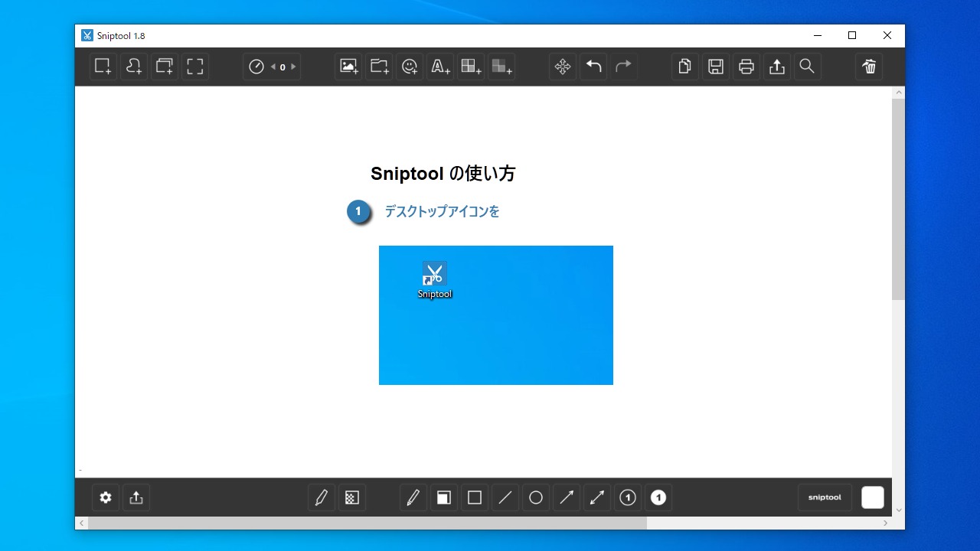Image resolution: width=980 pixels, height=551 pixels.
Task: Click the scroll left arrow
Action: point(81,523)
